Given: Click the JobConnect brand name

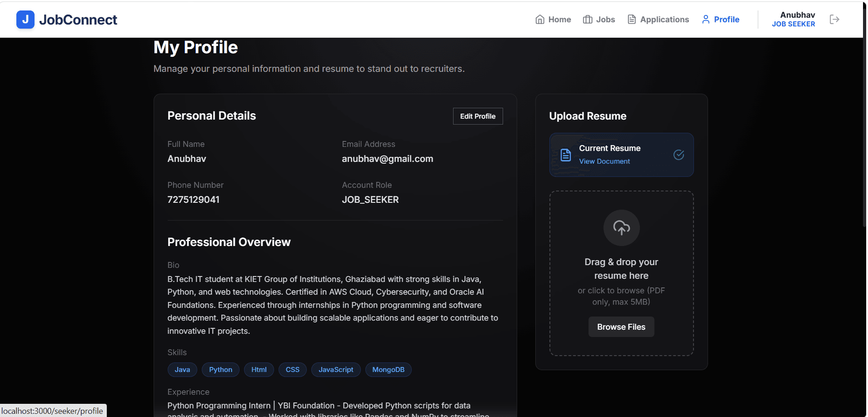Looking at the screenshot, I should click(78, 20).
